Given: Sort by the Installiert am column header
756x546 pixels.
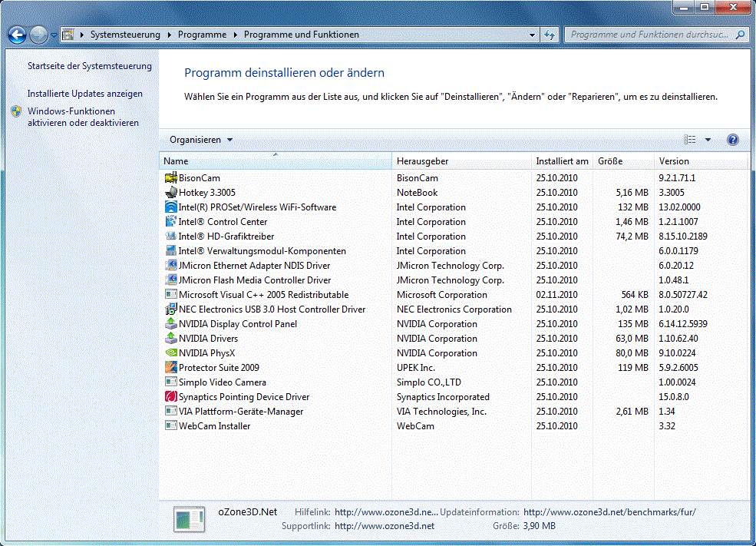Looking at the screenshot, I should 562,161.
